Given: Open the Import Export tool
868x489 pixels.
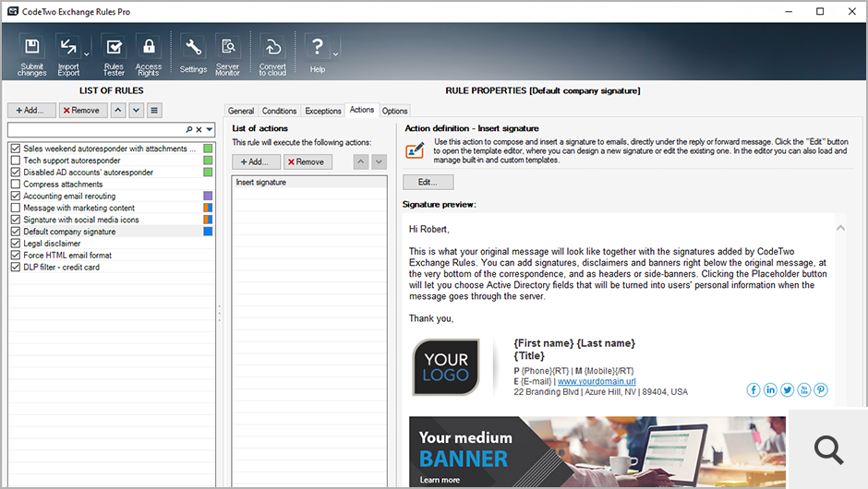Looking at the screenshot, I should tap(68, 54).
